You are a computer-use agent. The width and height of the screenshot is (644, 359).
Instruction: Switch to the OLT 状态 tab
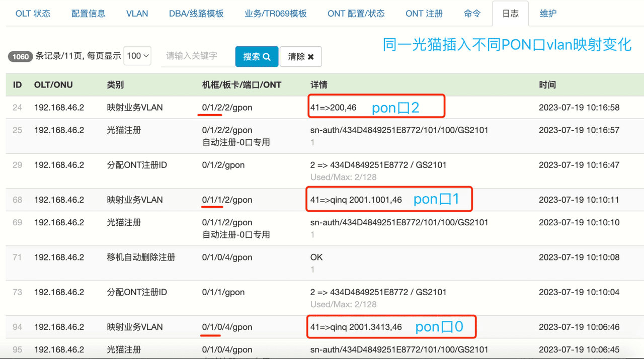33,14
